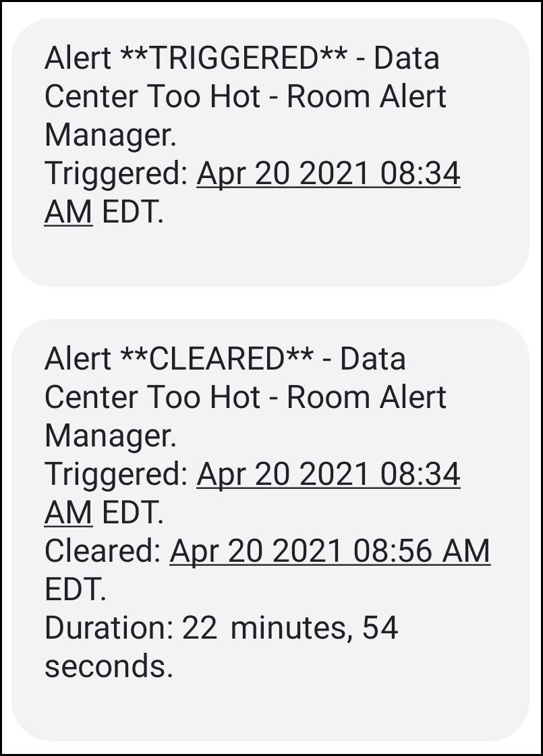
Task: Select the **CLEARED** text in the second alert
Action: (216, 359)
